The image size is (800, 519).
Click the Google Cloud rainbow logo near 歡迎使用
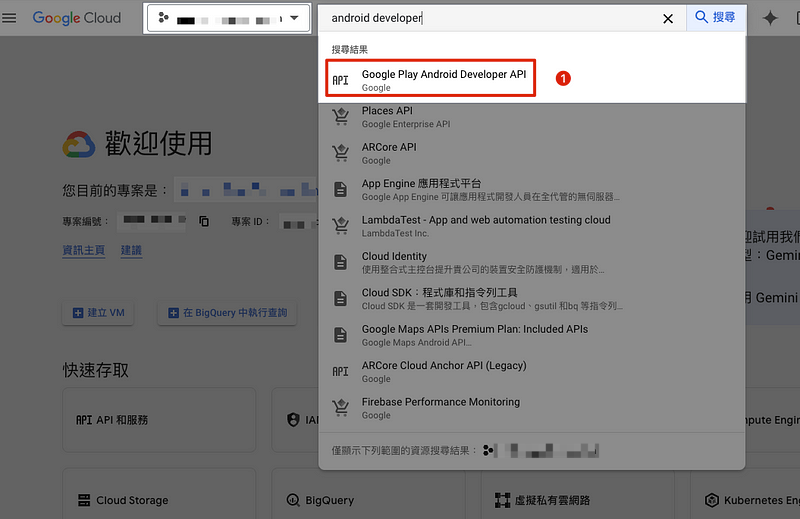coord(79,144)
